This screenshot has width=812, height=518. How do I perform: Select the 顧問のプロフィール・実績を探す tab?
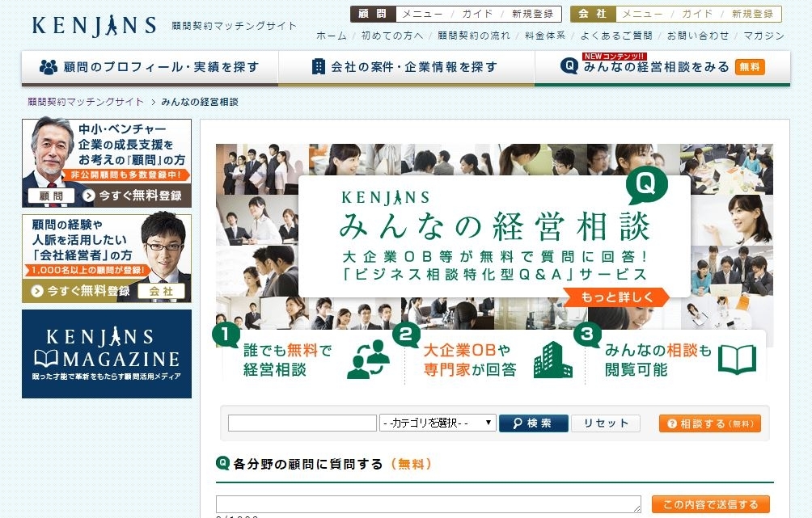click(150, 67)
